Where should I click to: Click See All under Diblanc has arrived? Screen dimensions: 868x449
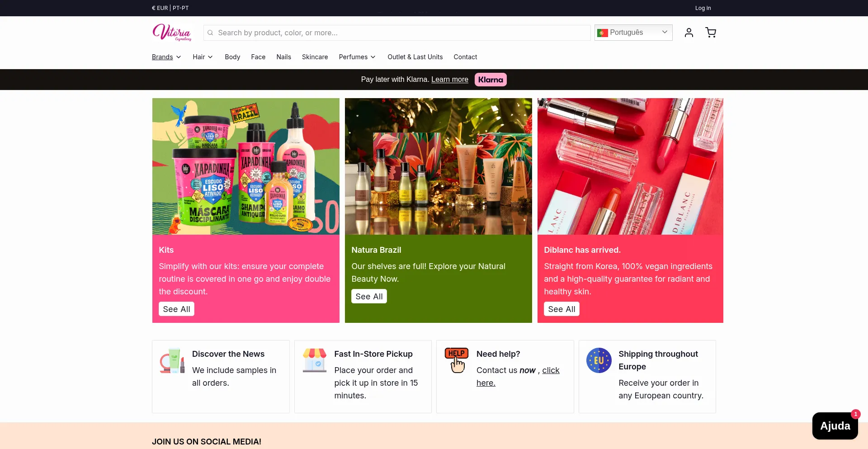(x=561, y=309)
